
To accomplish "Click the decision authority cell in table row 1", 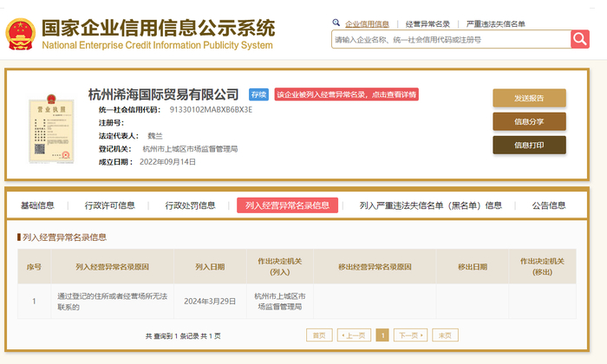I will (280, 302).
